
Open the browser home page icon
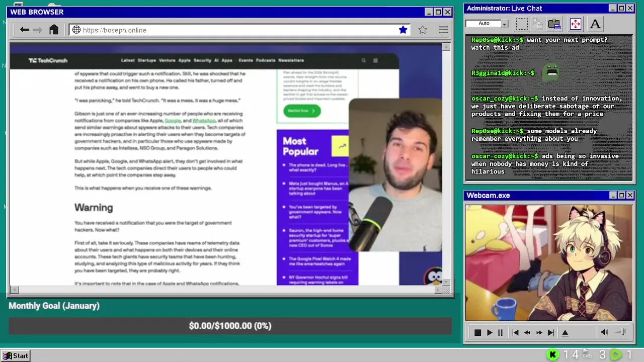54,30
